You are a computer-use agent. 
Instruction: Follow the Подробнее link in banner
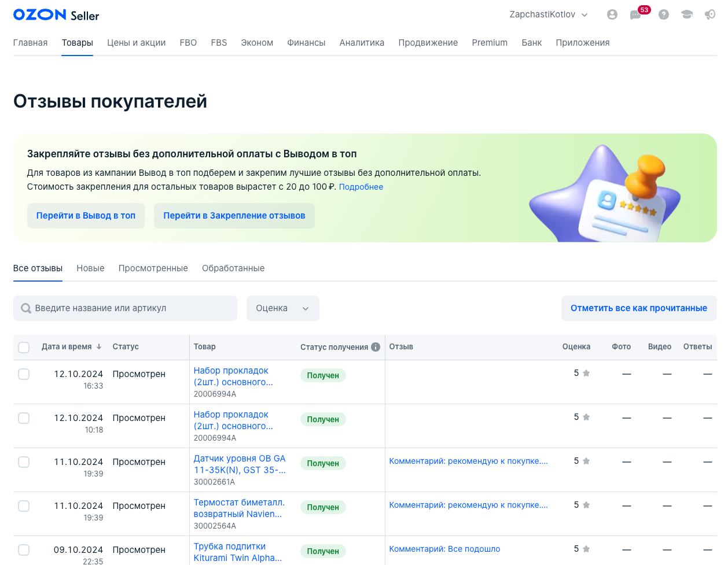click(x=361, y=187)
